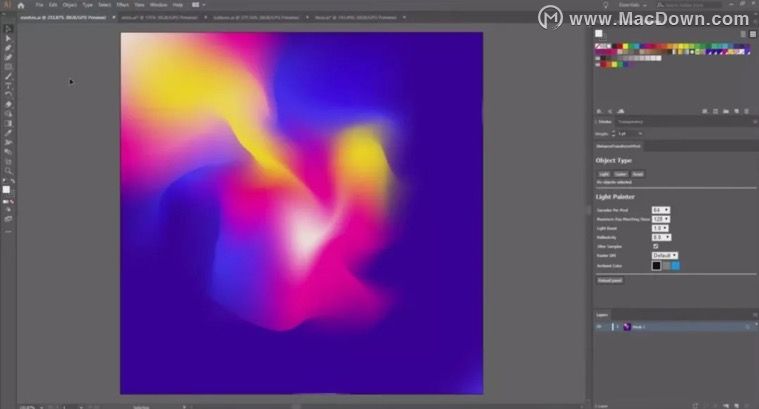The width and height of the screenshot is (759, 409).
Task: Open Maximum Ray Marching Steps dropdown
Action: tap(661, 219)
